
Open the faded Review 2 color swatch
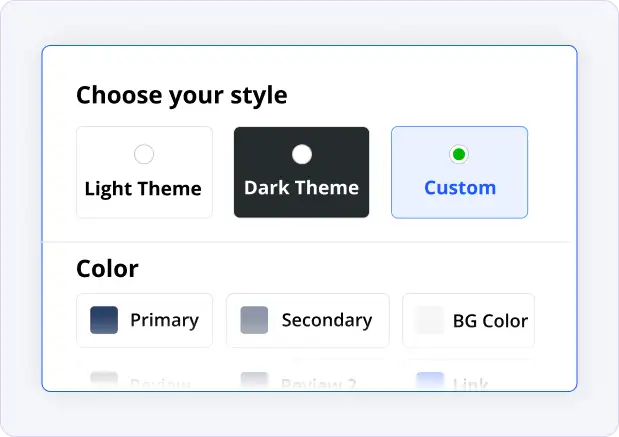(x=254, y=381)
